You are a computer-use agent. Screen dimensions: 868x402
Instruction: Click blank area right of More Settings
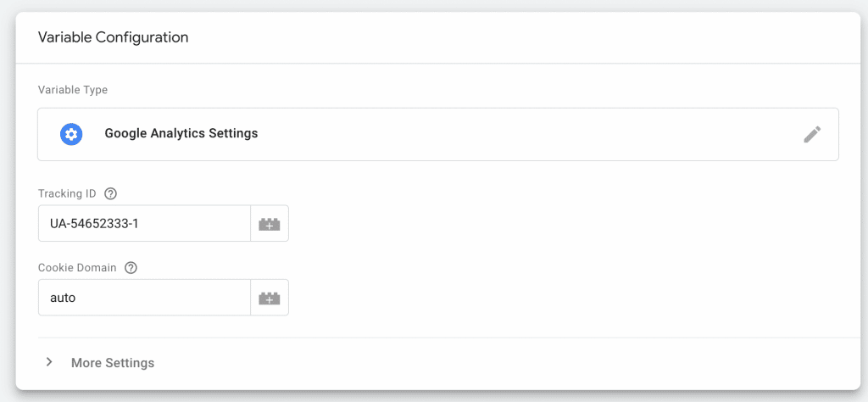(498, 363)
